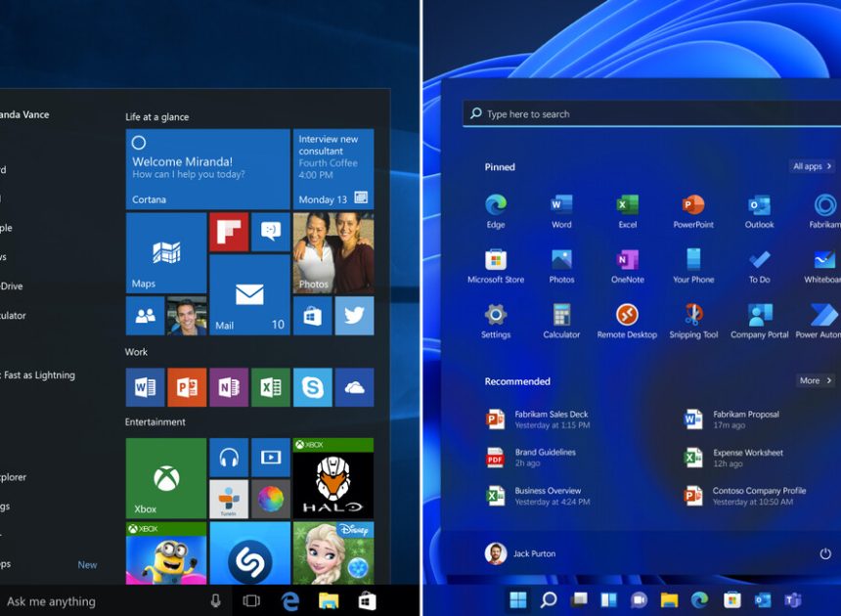Open Search on the Windows 11 taskbar
Viewport: 841px width, 616px height.
pyautogui.click(x=549, y=600)
